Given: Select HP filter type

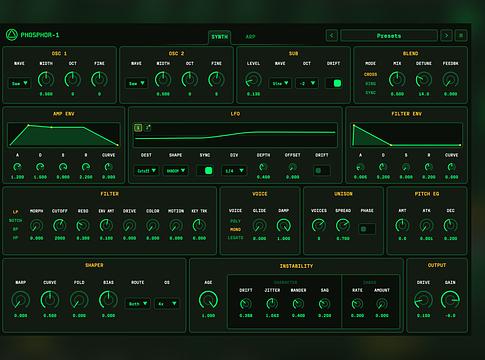Looking at the screenshot, I should tap(15, 238).
